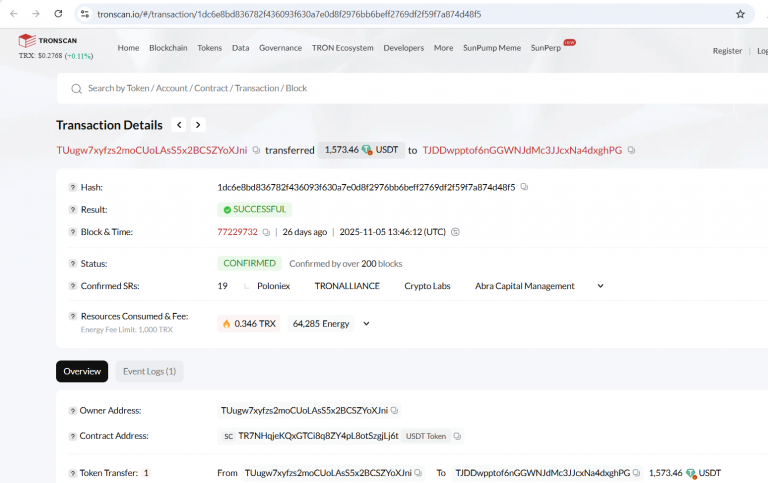Open the More menu
Viewport: 768px width, 483px height.
(443, 48)
